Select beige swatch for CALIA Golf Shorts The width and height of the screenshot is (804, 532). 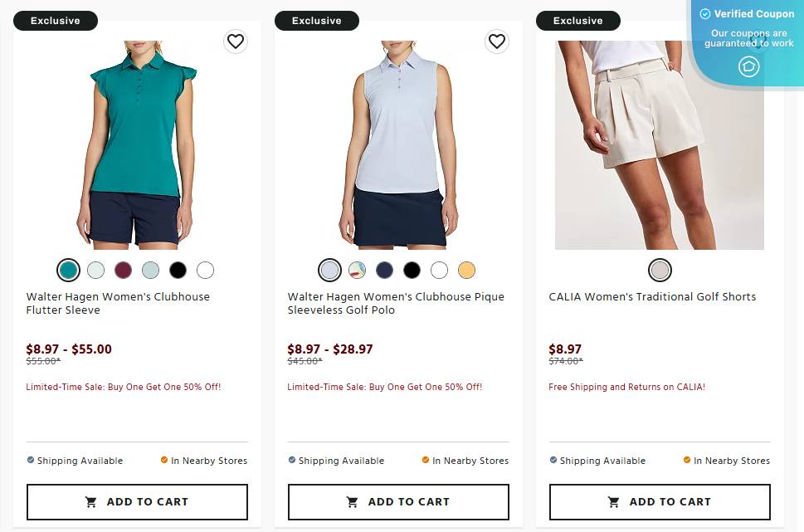coord(660,270)
